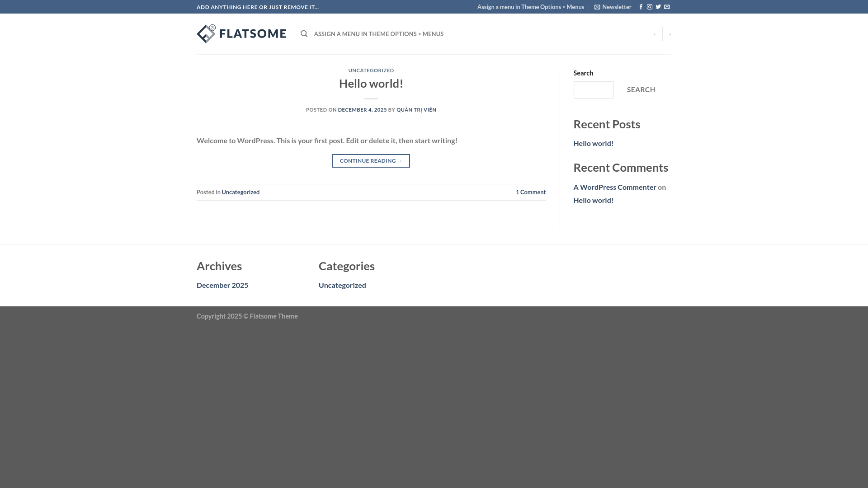
Task: Open 'Hello world!' under Recent Comments
Action: tap(594, 200)
